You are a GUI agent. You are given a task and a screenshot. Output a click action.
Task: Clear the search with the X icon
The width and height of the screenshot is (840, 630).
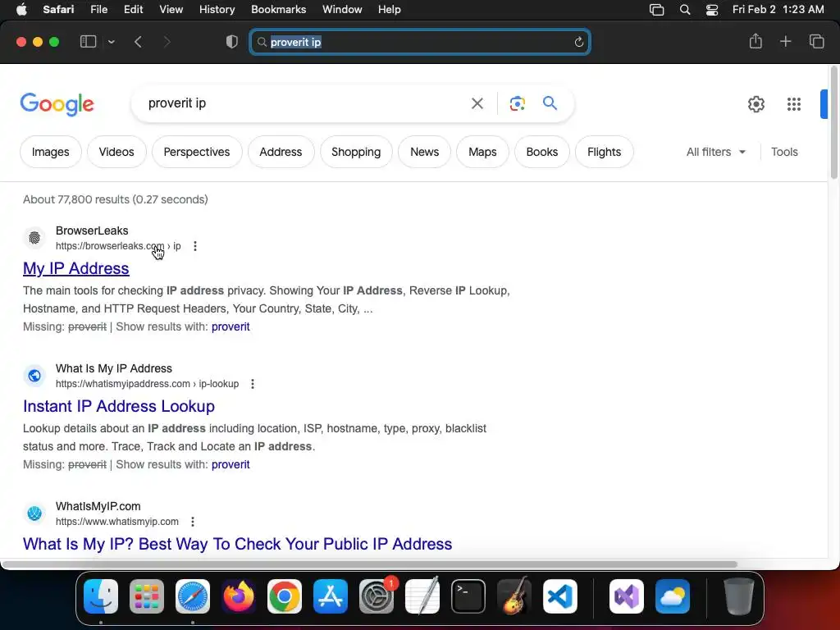[x=477, y=103]
